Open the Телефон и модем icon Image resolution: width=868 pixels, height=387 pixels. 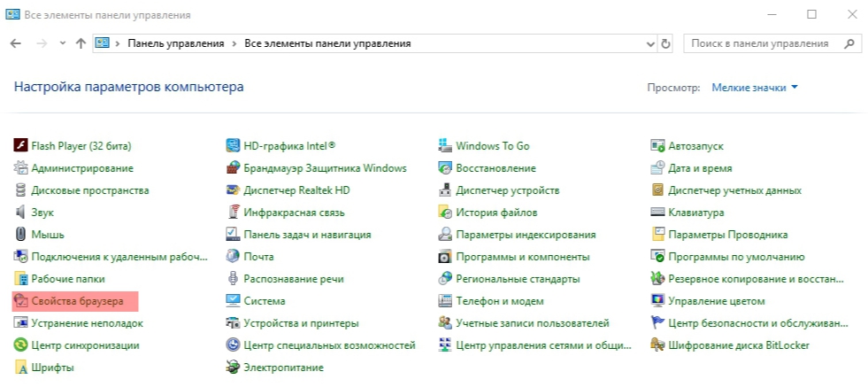[x=445, y=301]
